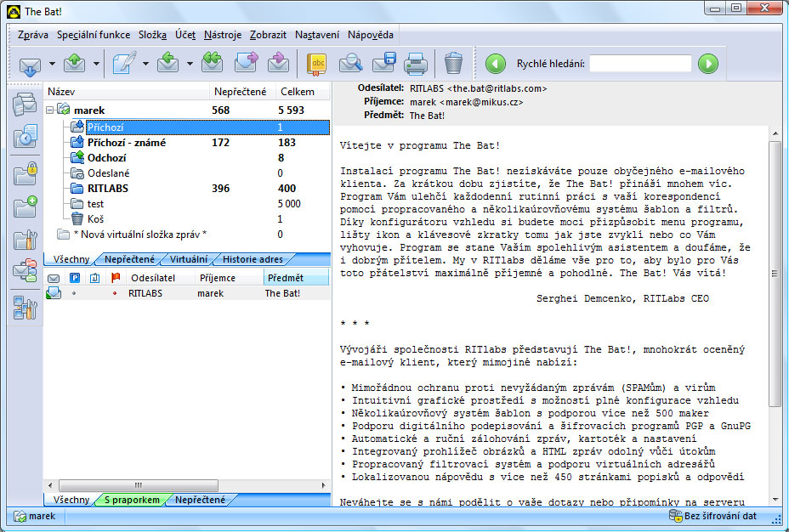Select the RITLABS folder
This screenshot has height=532, width=789.
108,189
